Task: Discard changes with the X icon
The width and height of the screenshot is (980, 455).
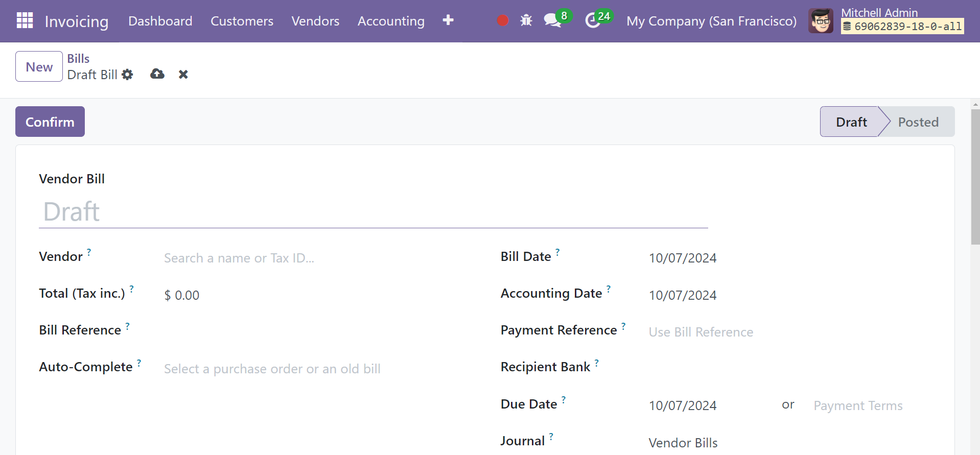Action: (x=183, y=75)
